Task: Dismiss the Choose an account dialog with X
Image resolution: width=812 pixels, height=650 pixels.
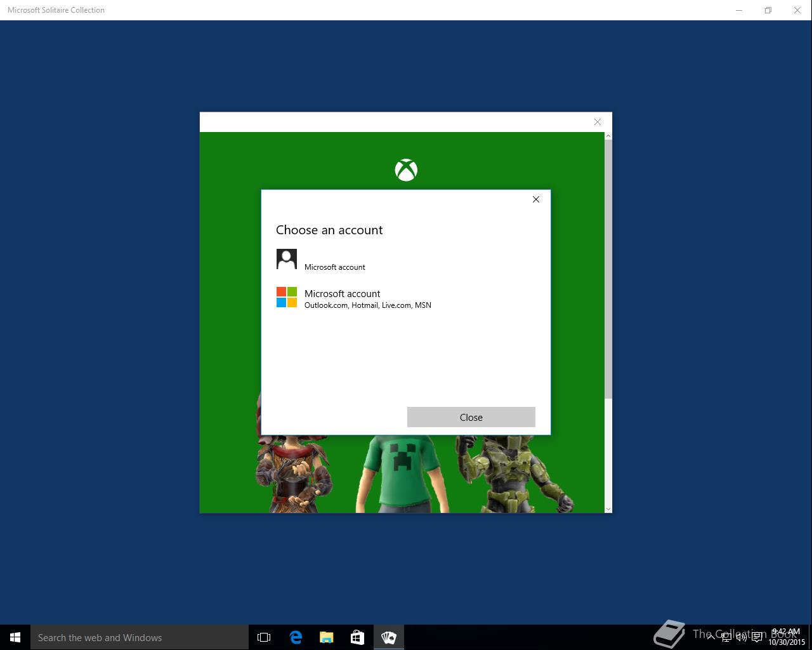Action: tap(536, 199)
